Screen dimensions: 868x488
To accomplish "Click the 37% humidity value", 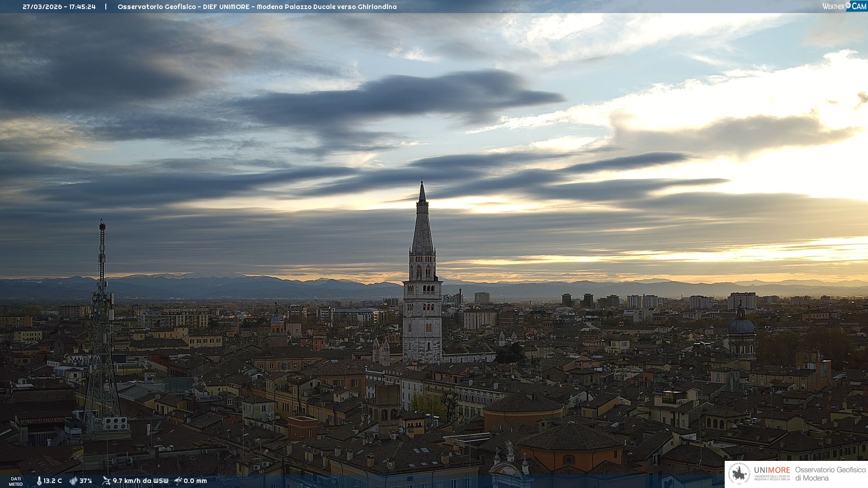I will click(x=86, y=481).
